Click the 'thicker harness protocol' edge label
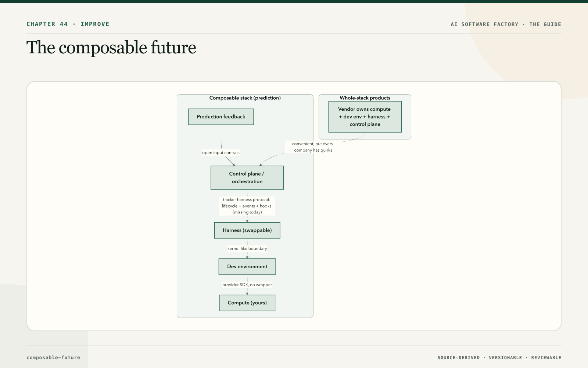This screenshot has height=368, width=588. (247, 206)
